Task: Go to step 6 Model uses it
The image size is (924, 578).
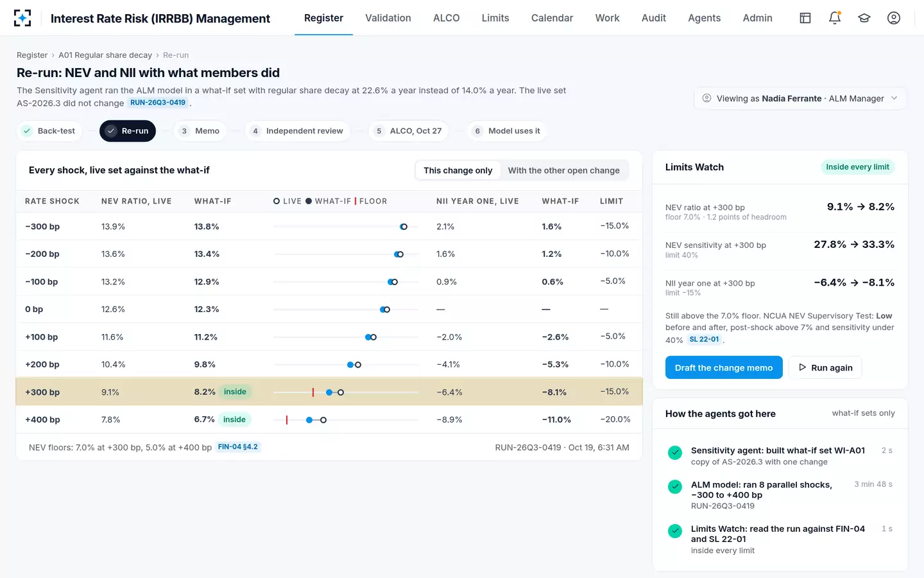Action: tap(507, 131)
